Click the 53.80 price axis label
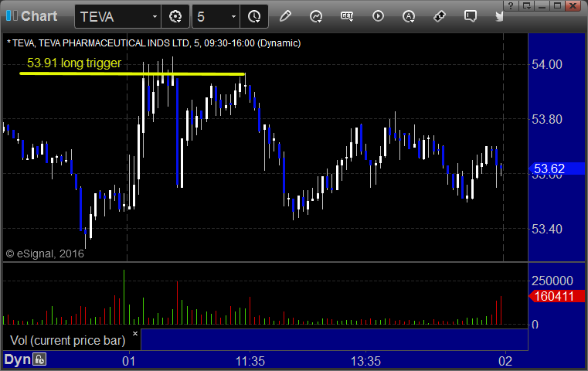 point(547,120)
